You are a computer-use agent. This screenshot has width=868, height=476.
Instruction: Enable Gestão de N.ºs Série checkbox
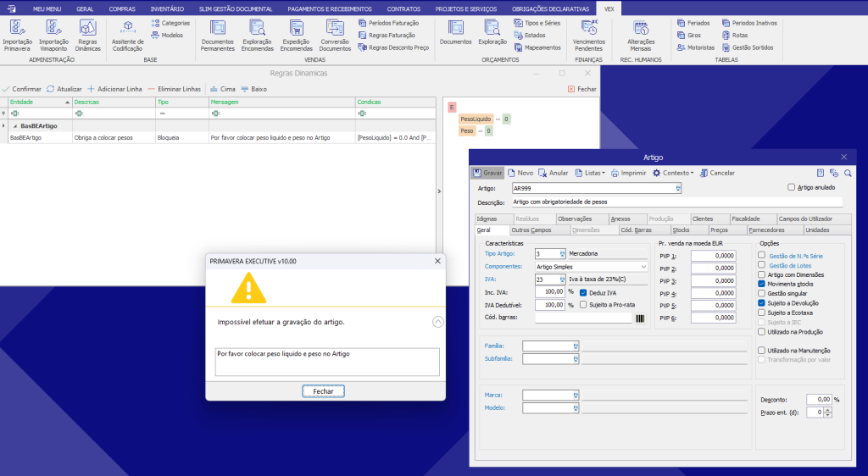762,256
